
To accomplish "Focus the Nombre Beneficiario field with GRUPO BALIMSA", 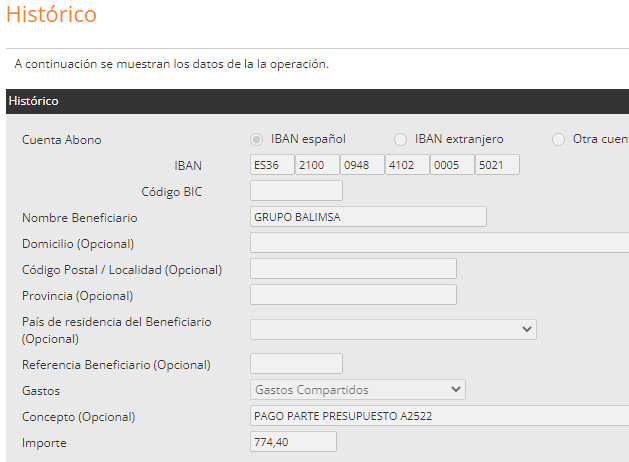I will [x=368, y=217].
